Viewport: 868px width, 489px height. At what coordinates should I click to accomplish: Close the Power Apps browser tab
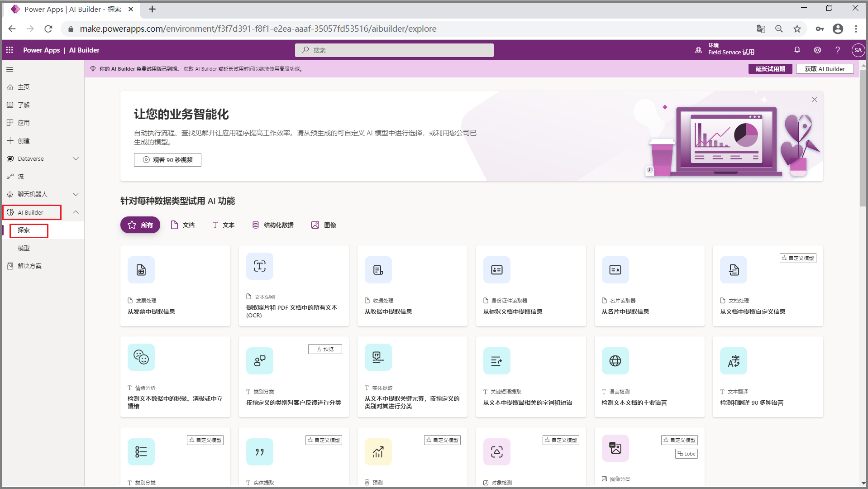click(x=131, y=9)
